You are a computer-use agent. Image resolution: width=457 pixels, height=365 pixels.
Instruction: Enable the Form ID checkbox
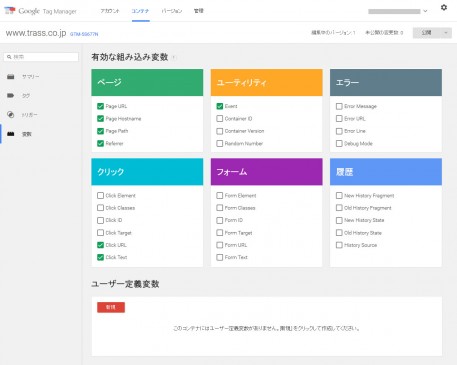(x=220, y=220)
